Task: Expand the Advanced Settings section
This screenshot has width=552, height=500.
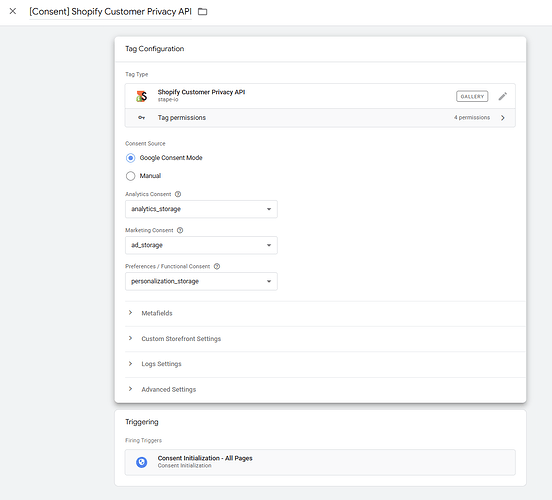Action: (325, 389)
